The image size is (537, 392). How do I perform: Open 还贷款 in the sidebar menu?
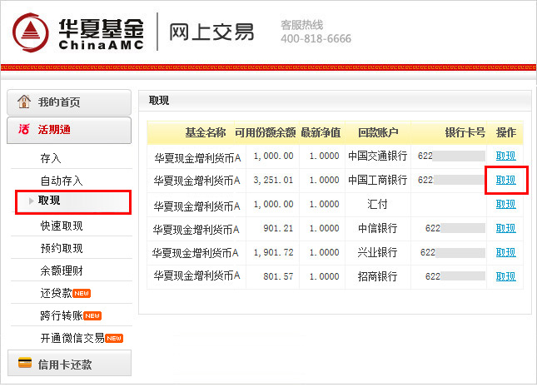coord(56,294)
